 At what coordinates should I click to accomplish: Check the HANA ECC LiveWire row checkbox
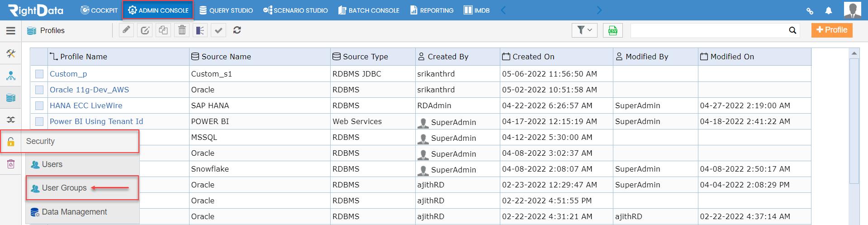pyautogui.click(x=39, y=105)
